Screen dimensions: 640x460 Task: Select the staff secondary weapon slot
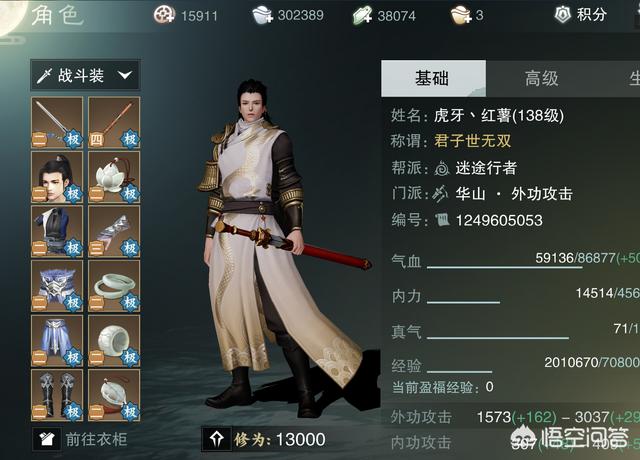click(x=114, y=122)
